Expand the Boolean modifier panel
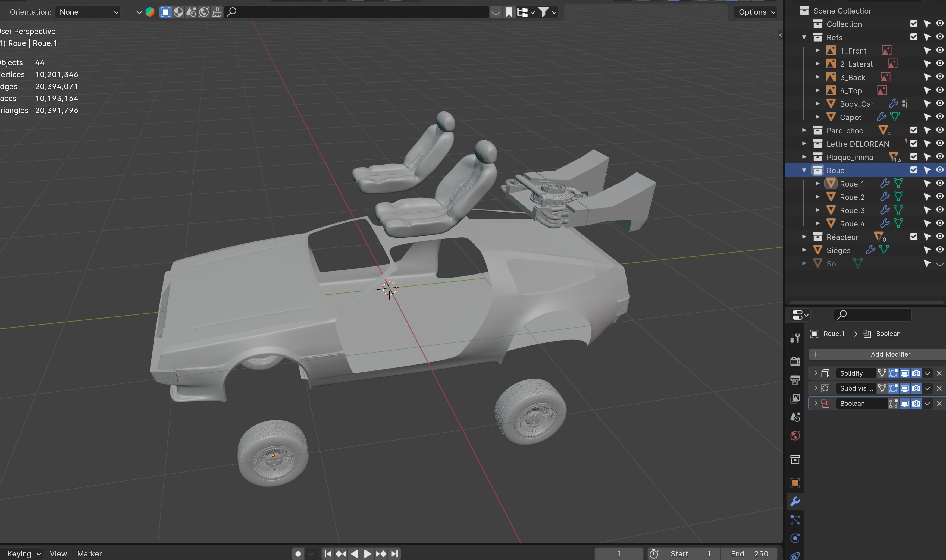 pos(816,403)
